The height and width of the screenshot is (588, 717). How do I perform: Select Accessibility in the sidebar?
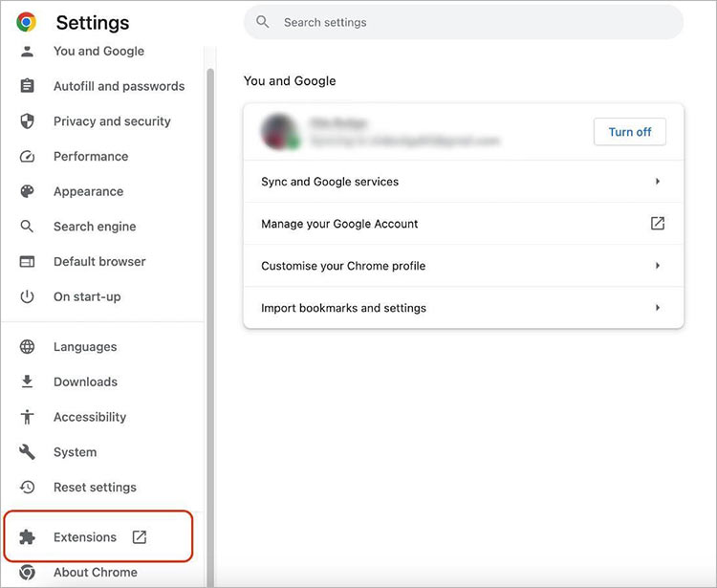(x=90, y=417)
